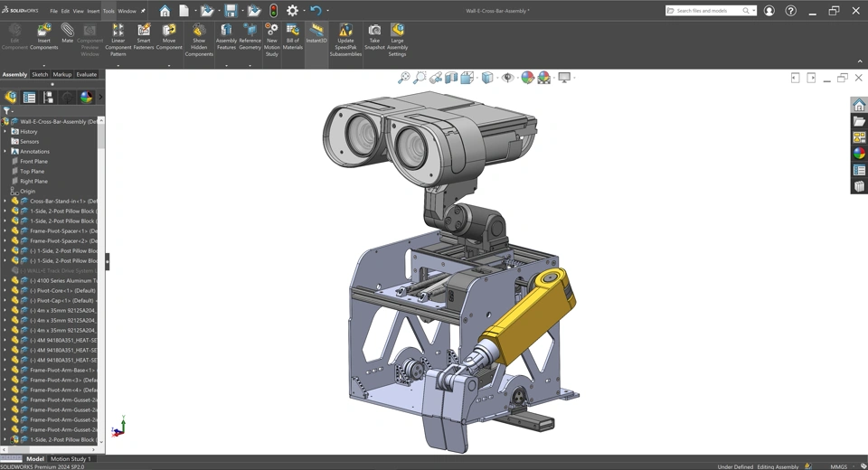Show more manager tabs chevron
The height and width of the screenshot is (470, 868).
[100, 98]
